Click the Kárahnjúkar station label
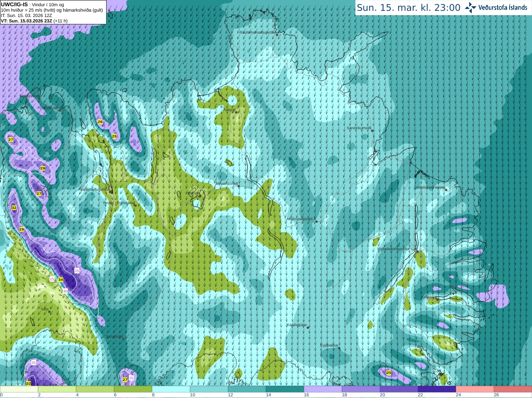 click(297, 325)
